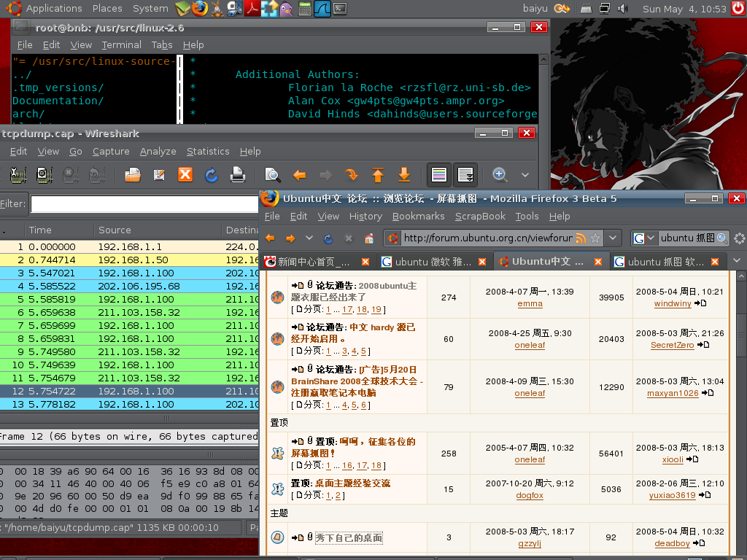Viewport: 747px width, 560px height.
Task: Go to page 19 of ubuntu主题衣服 thread
Action: coord(376,309)
